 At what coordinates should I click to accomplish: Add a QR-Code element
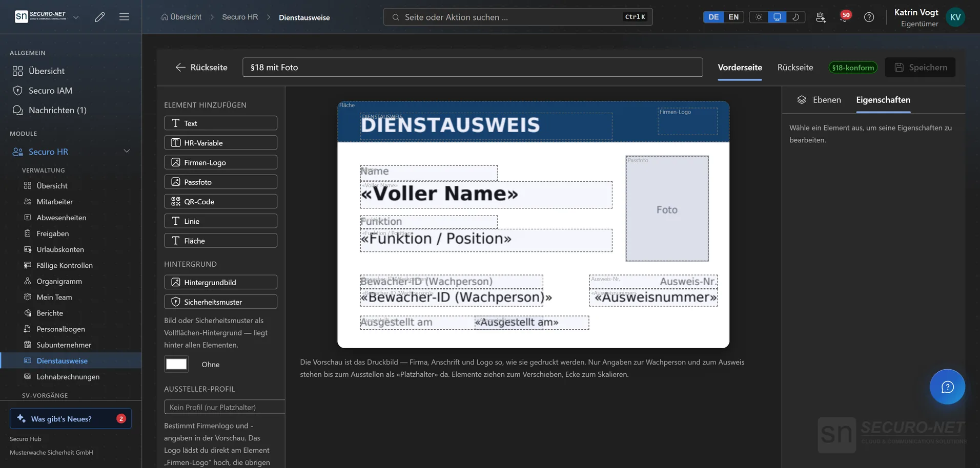[220, 201]
